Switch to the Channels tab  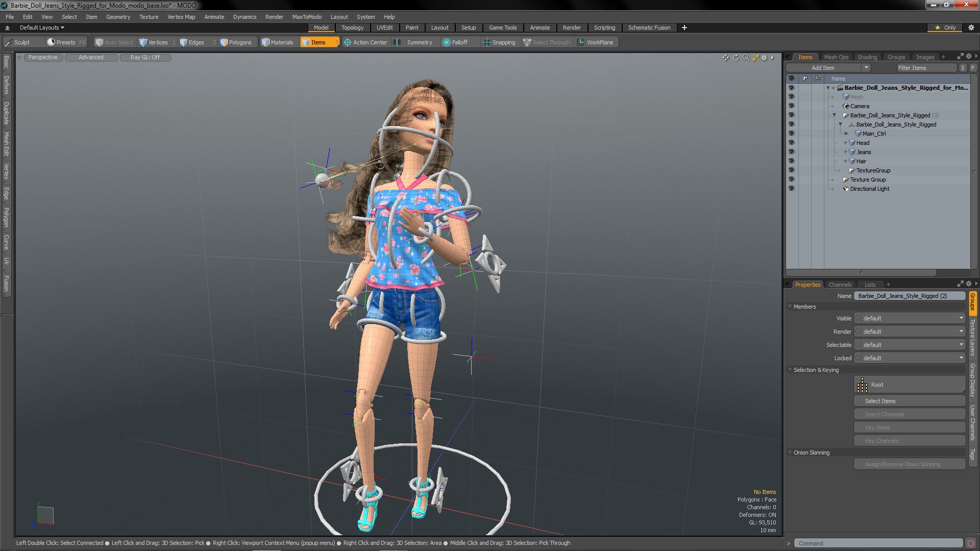click(x=840, y=285)
